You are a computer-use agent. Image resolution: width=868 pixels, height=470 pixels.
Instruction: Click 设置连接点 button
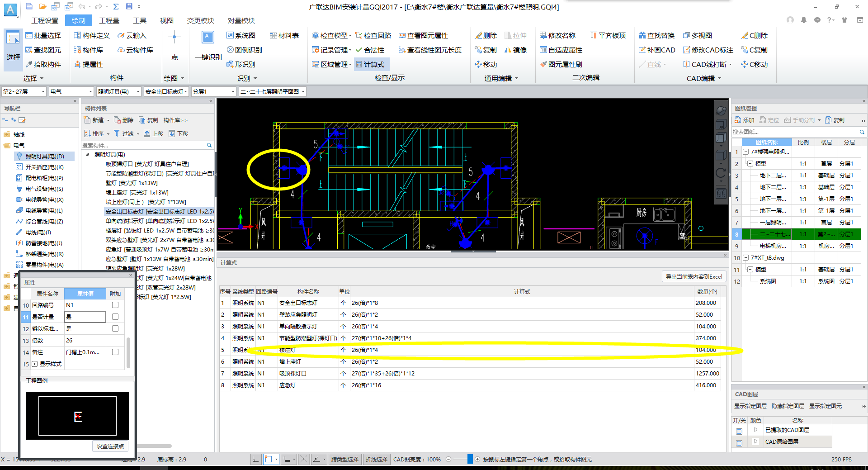tap(110, 446)
